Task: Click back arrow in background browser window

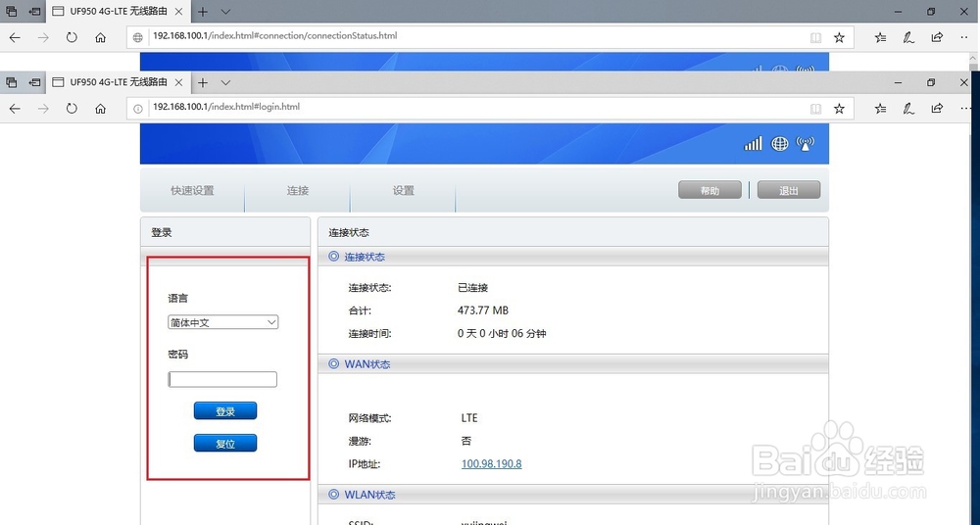Action: (15, 37)
